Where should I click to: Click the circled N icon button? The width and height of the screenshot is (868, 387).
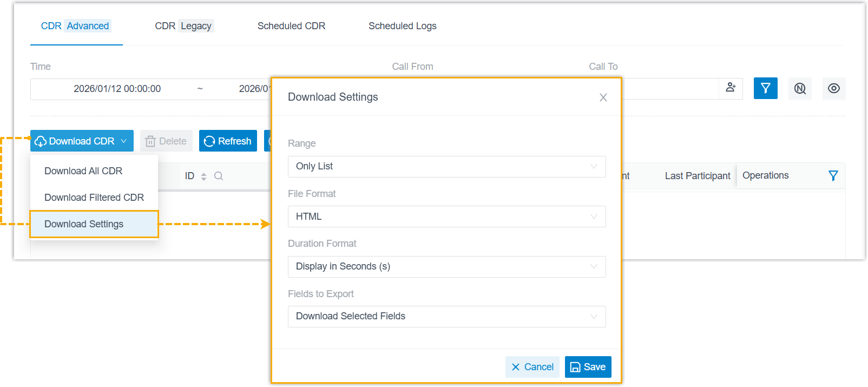[x=800, y=88]
